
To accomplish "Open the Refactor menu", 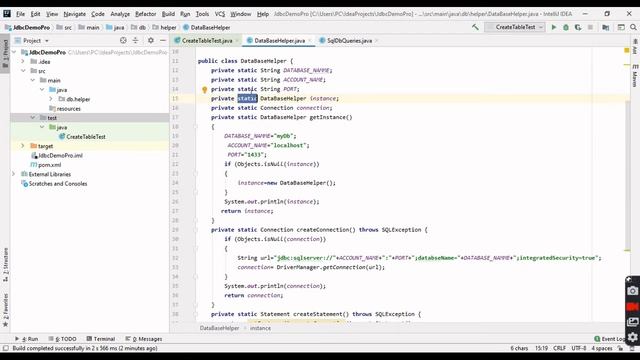I will tap(145, 14).
